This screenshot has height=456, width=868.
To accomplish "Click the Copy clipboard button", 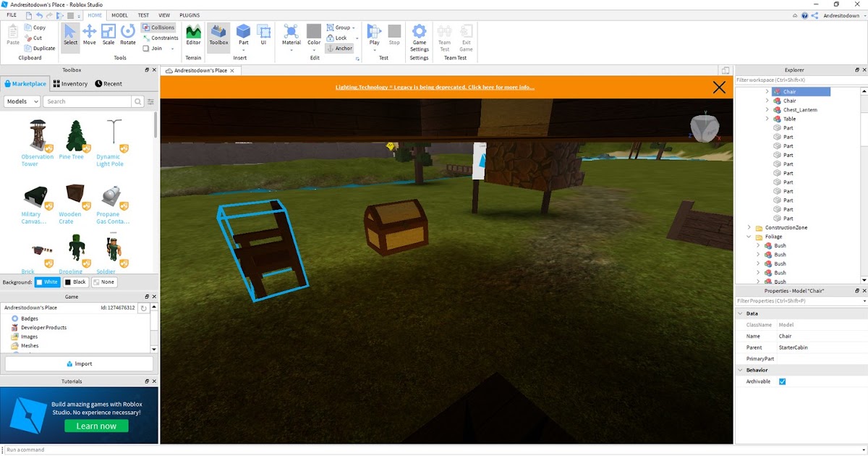I will click(35, 28).
